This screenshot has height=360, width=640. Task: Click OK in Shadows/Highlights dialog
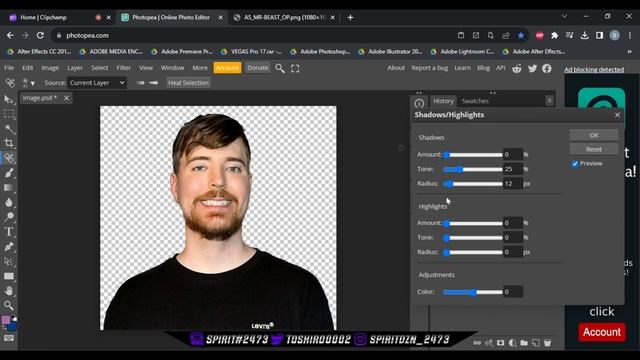click(594, 135)
